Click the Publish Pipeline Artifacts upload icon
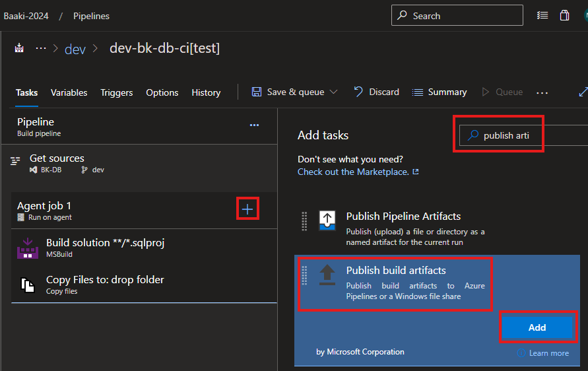This screenshot has height=371, width=588. point(327,220)
